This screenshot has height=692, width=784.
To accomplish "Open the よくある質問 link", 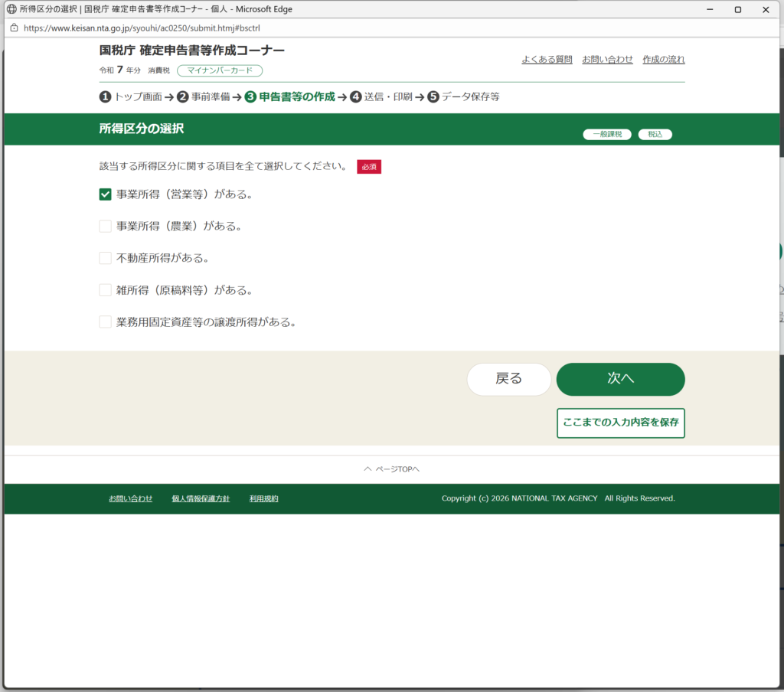I will coord(547,60).
